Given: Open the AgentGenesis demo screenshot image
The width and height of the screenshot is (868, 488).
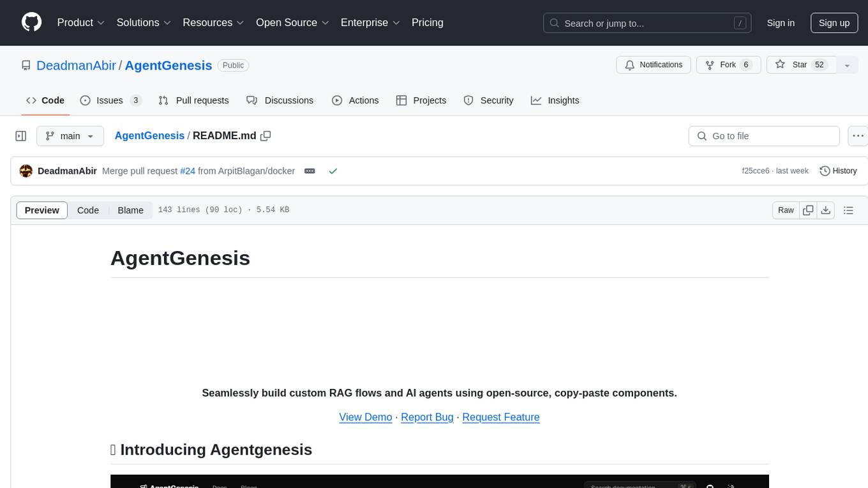Looking at the screenshot, I should (x=440, y=482).
